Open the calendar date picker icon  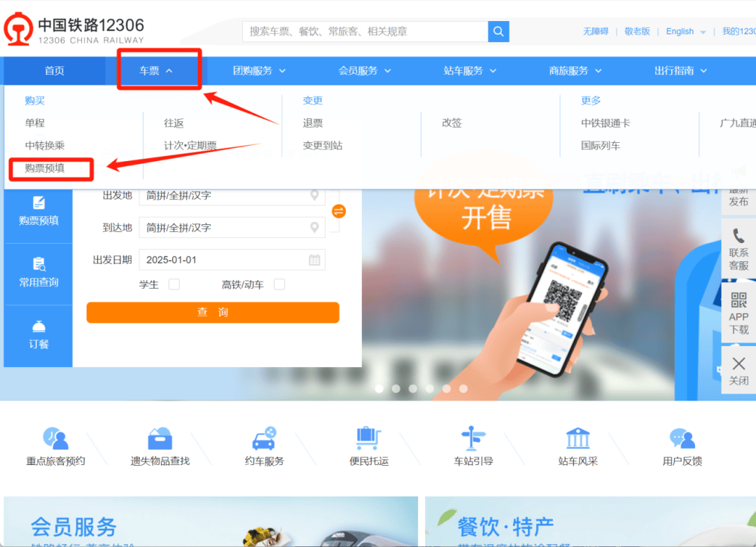[314, 260]
